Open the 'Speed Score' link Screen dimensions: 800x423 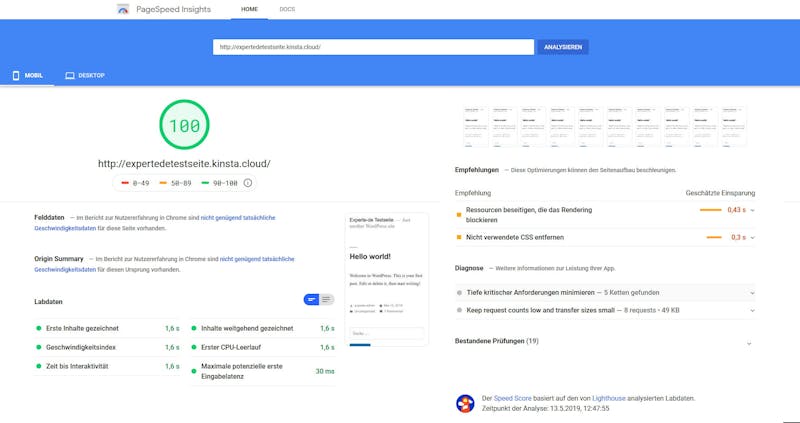512,399
